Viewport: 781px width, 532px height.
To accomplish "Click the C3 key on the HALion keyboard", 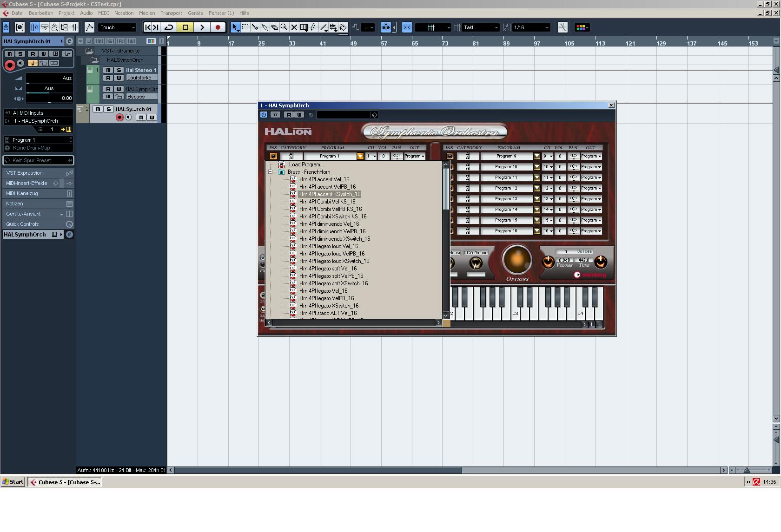I will (x=515, y=314).
